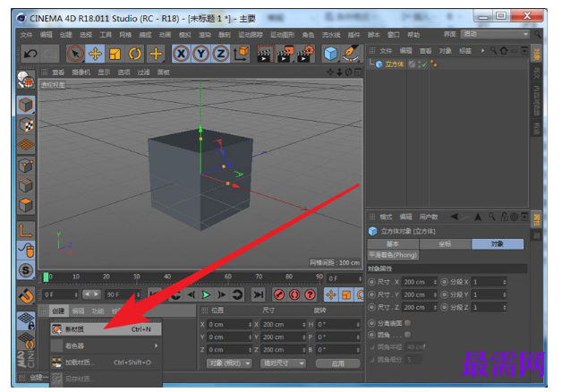Click the Locked Workplane grid icon
Screen dimensions: 562x392
26,320
